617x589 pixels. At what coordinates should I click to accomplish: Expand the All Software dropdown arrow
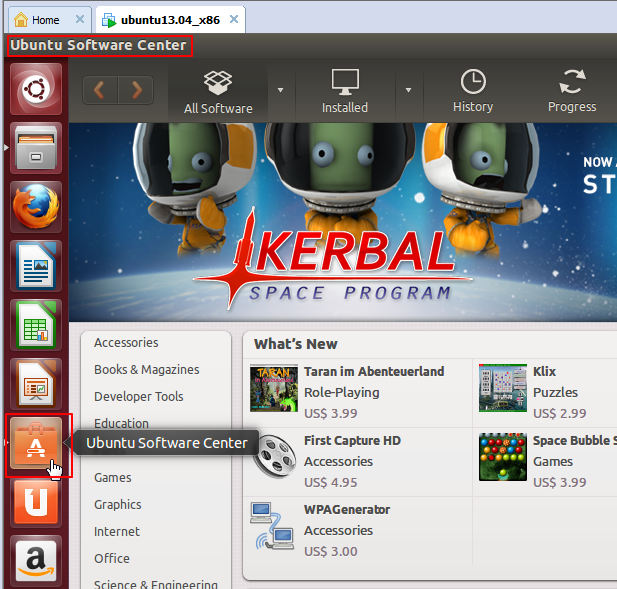point(281,90)
